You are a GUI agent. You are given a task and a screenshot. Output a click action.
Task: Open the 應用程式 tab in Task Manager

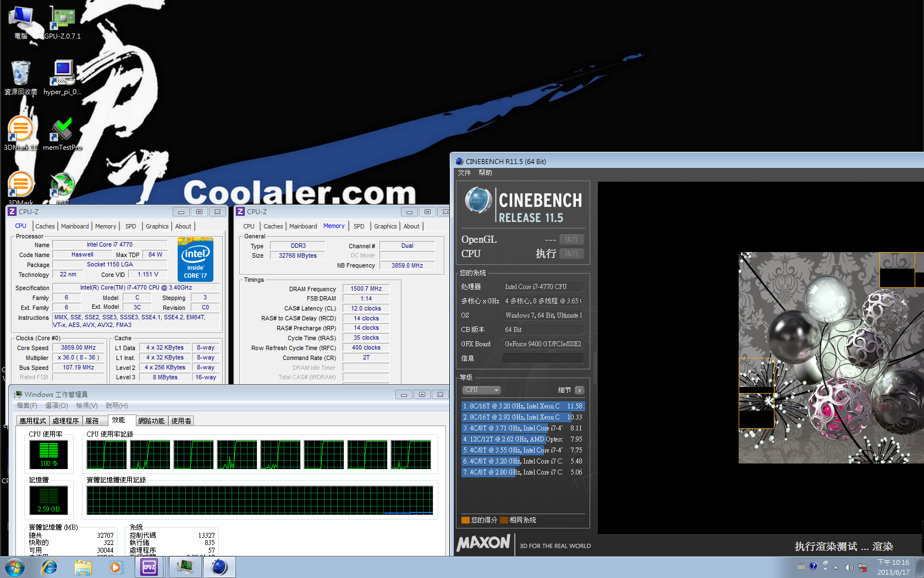(x=33, y=421)
